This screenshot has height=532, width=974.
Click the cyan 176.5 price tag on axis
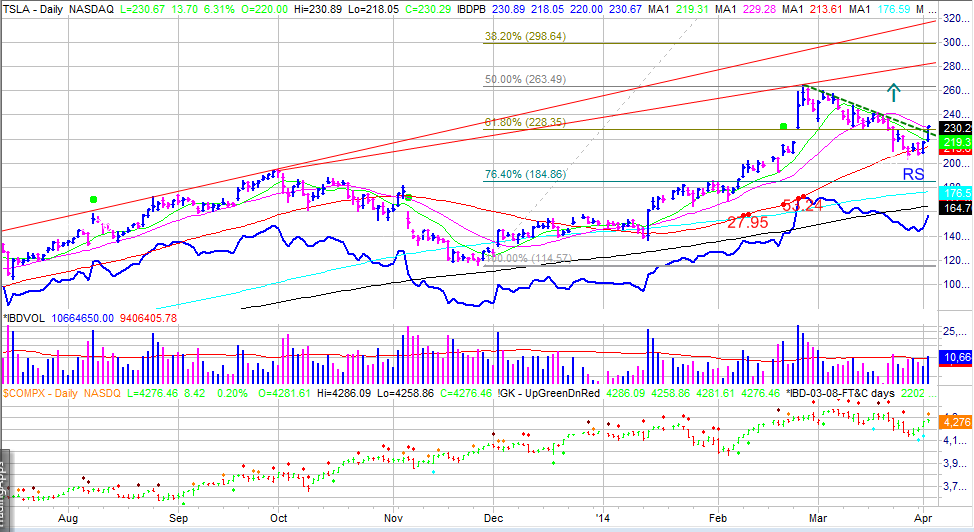click(x=957, y=193)
